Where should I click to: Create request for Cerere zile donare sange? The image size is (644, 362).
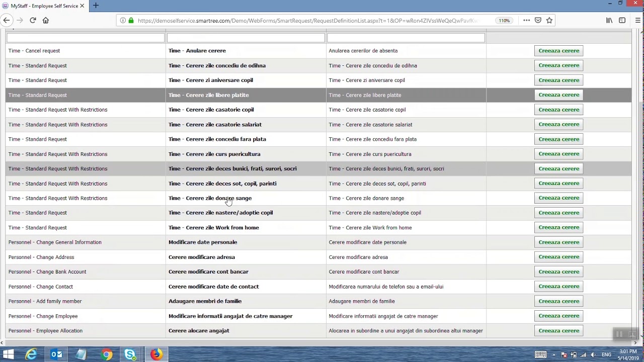(x=558, y=198)
